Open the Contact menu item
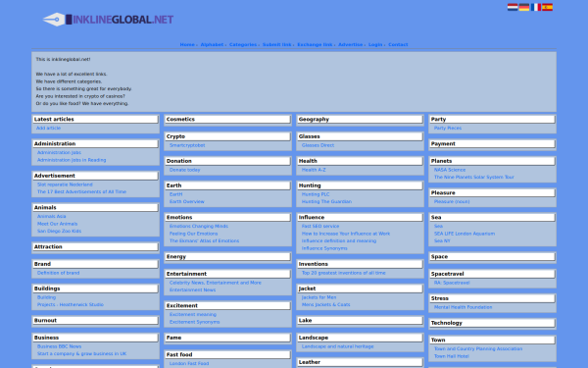The height and width of the screenshot is (368, 588). (x=398, y=45)
